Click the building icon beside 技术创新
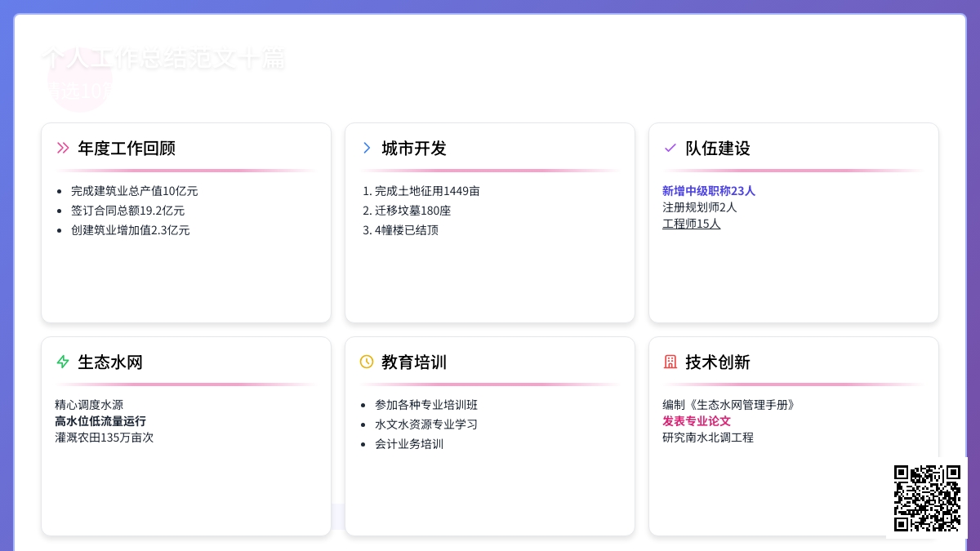Image resolution: width=980 pixels, height=551 pixels. tap(670, 362)
